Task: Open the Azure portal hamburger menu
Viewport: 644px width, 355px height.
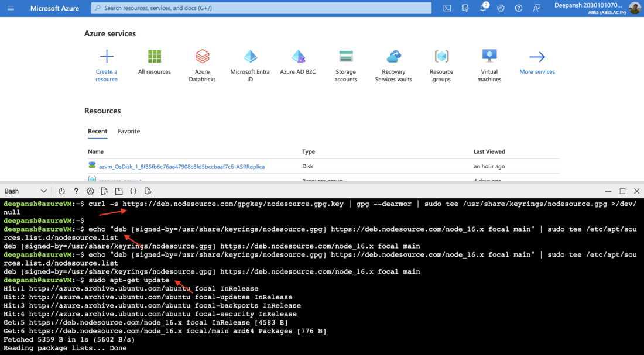Action: 11,8
